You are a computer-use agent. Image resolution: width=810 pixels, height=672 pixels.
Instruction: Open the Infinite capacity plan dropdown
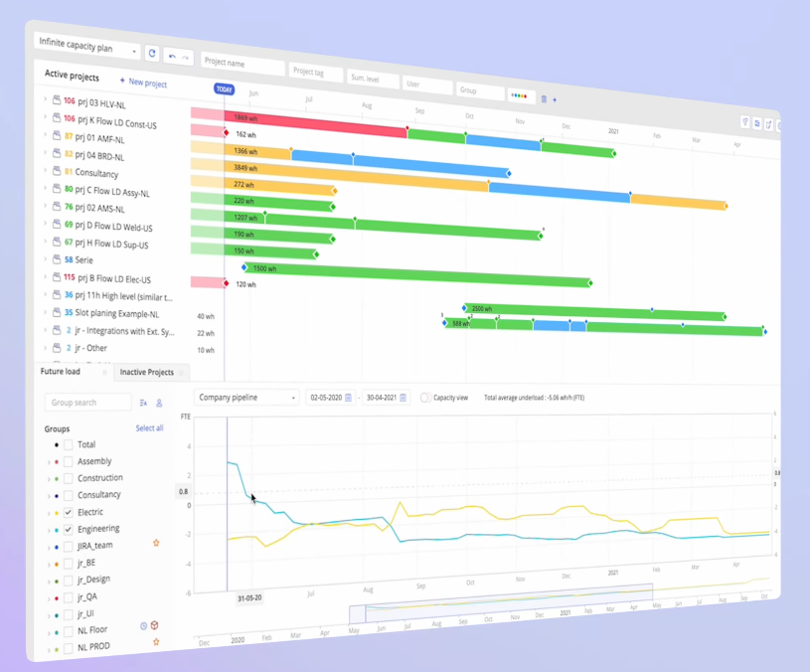pos(87,47)
